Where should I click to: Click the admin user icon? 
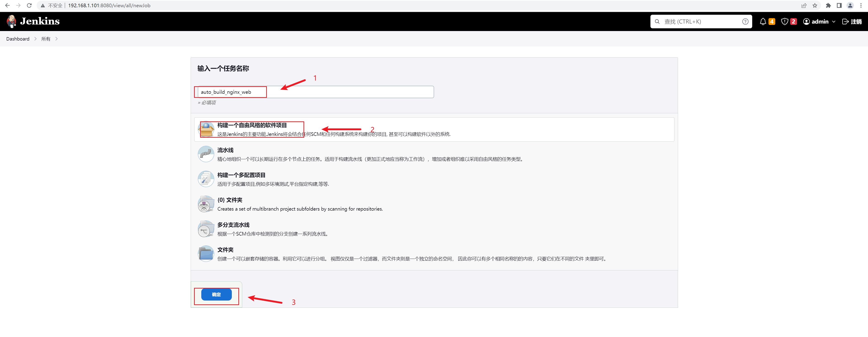[x=806, y=22]
